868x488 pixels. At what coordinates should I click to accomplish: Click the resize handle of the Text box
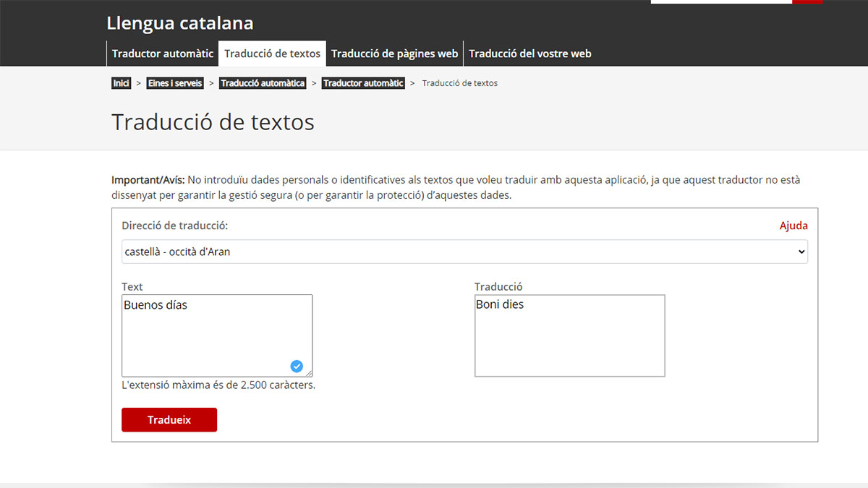pos(309,373)
